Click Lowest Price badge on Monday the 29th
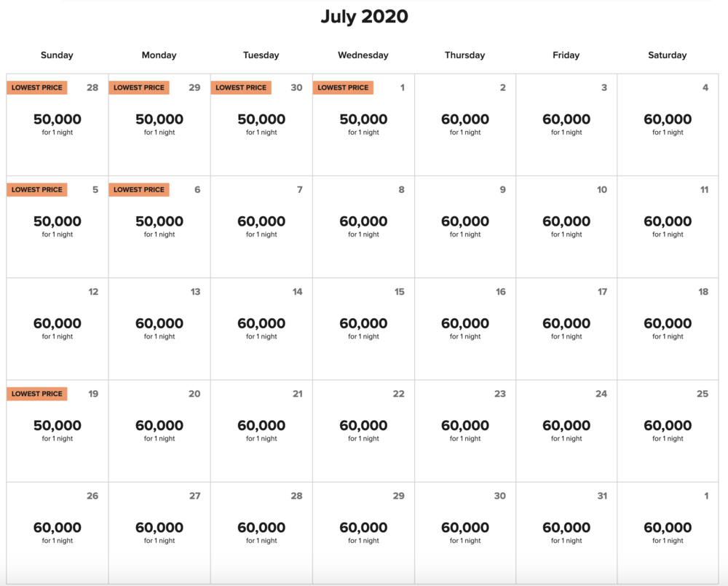Image resolution: width=728 pixels, height=586 pixels. [139, 88]
